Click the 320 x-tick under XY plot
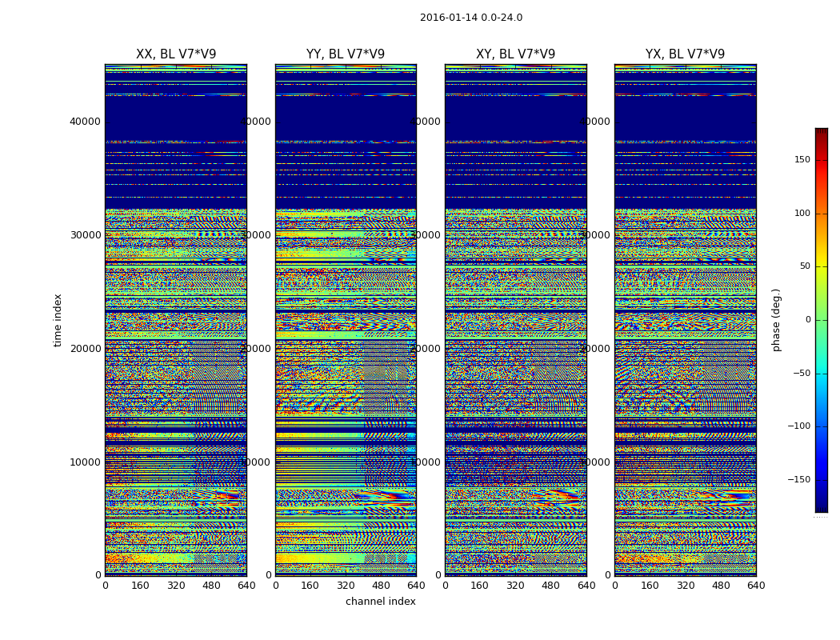The width and height of the screenshot is (840, 640). tap(515, 586)
